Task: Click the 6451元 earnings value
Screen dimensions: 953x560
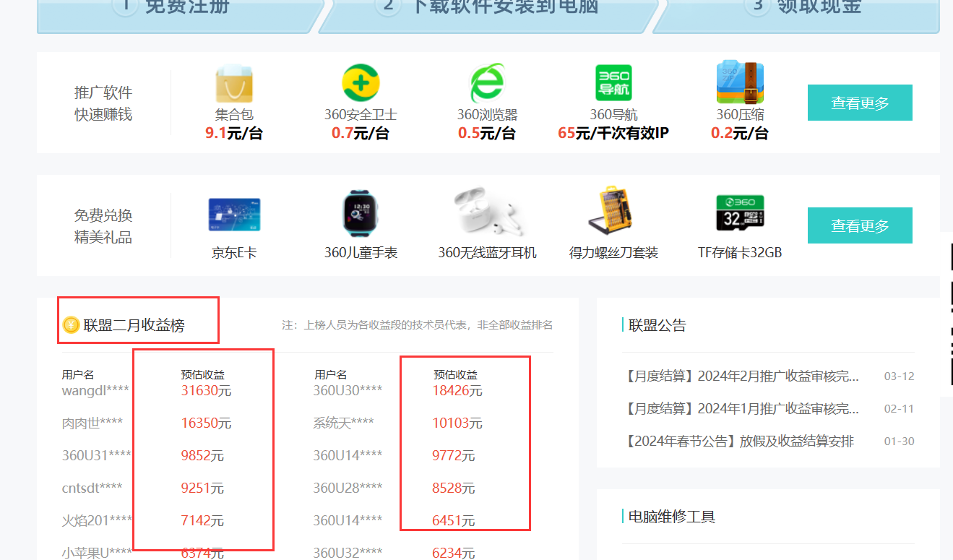Action: 454,520
